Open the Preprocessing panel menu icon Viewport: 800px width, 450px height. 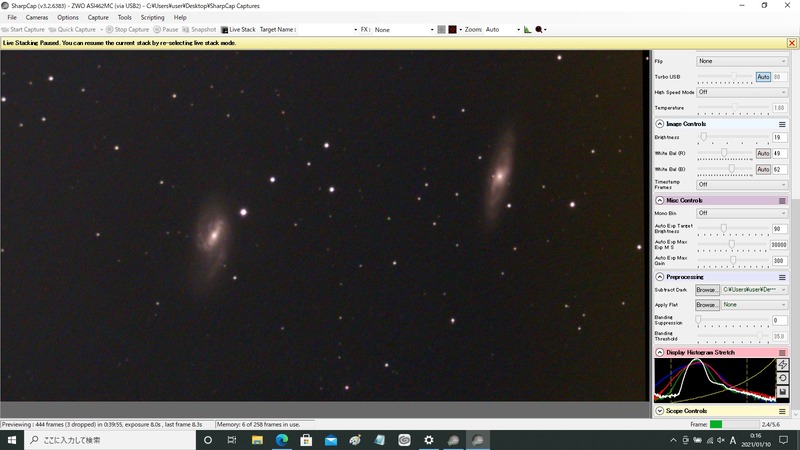click(782, 277)
